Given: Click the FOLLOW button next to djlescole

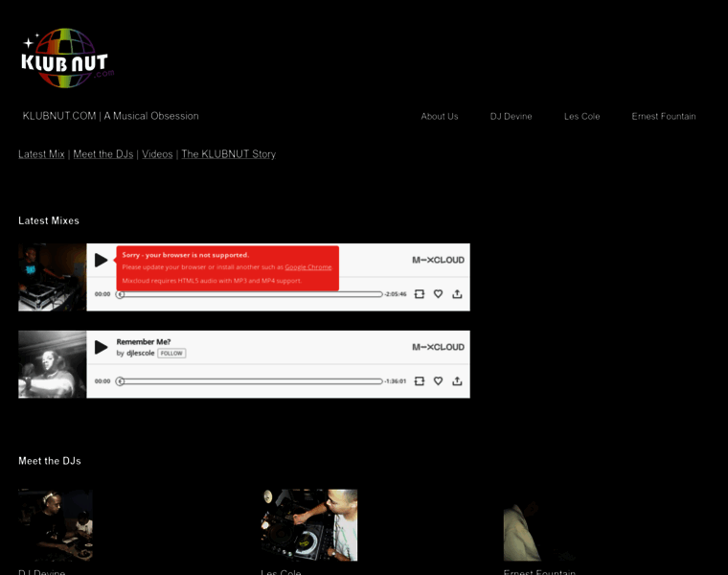Looking at the screenshot, I should (171, 354).
